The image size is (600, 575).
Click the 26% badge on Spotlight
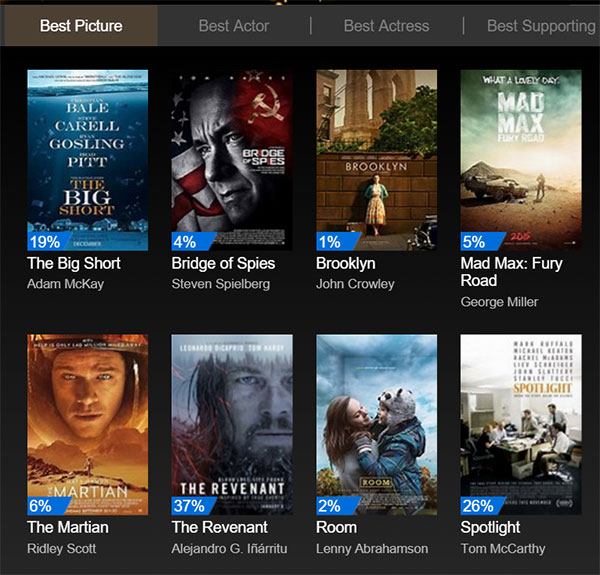coord(480,506)
